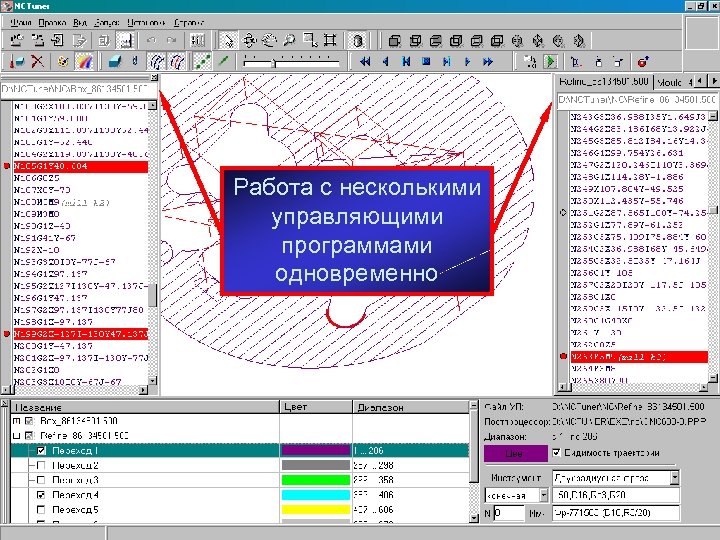The image size is (720, 540).
Task: Click the green play simulation icon
Action: tap(551, 61)
